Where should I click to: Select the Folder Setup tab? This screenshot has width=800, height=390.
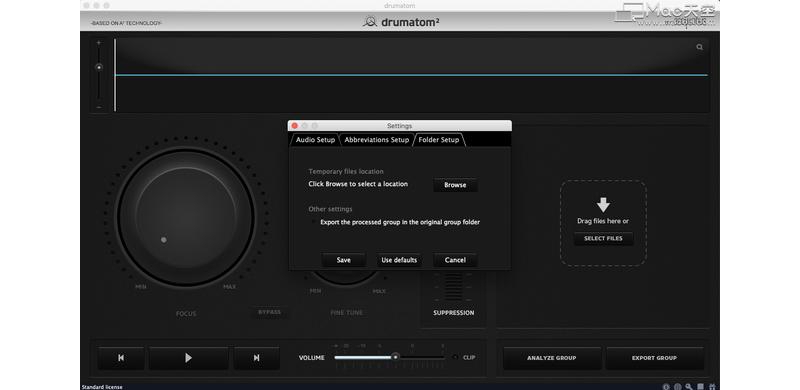pos(439,140)
